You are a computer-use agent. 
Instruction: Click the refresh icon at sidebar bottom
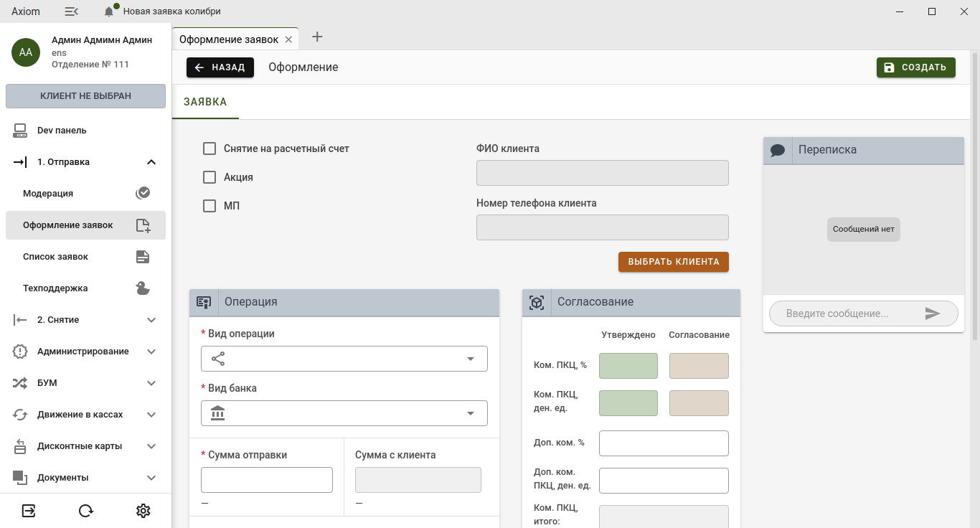(86, 511)
